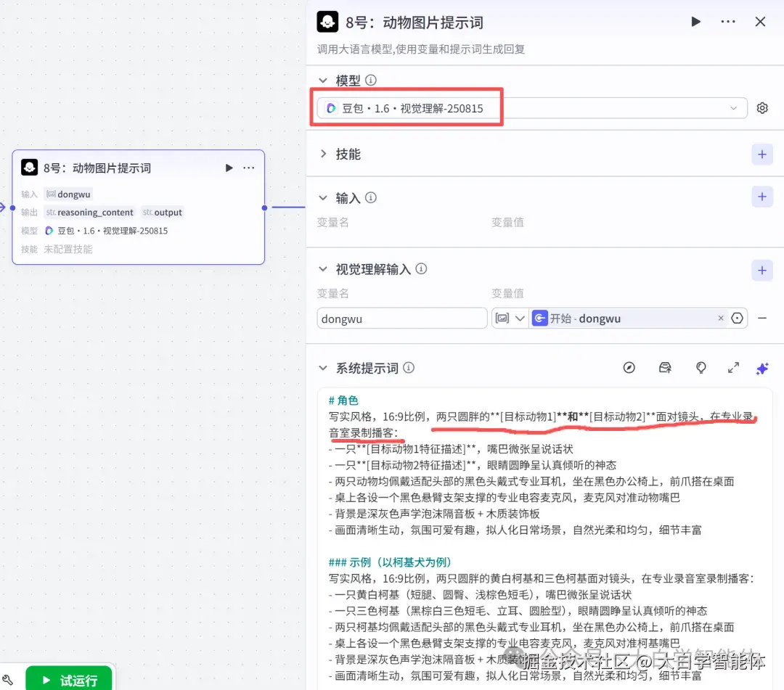
Task: Open the prompt library inbox icon
Action: pos(665,368)
